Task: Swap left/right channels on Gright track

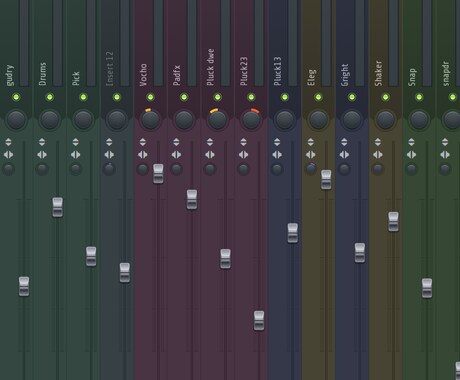Action: 344,155
